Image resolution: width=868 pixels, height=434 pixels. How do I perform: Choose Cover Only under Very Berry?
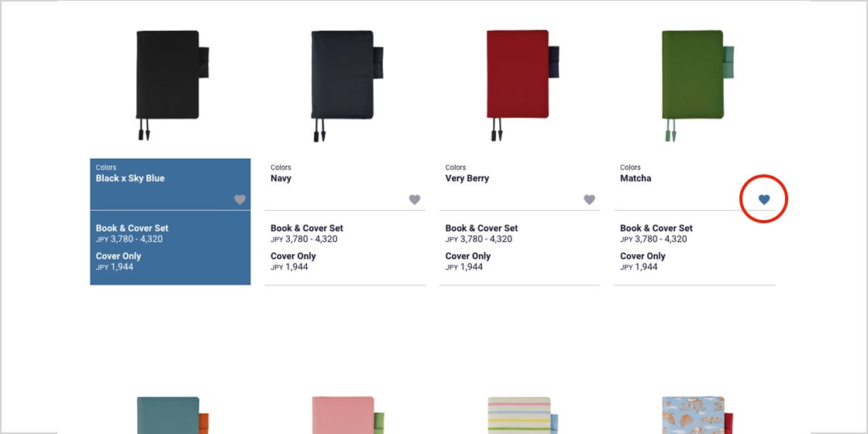(468, 256)
